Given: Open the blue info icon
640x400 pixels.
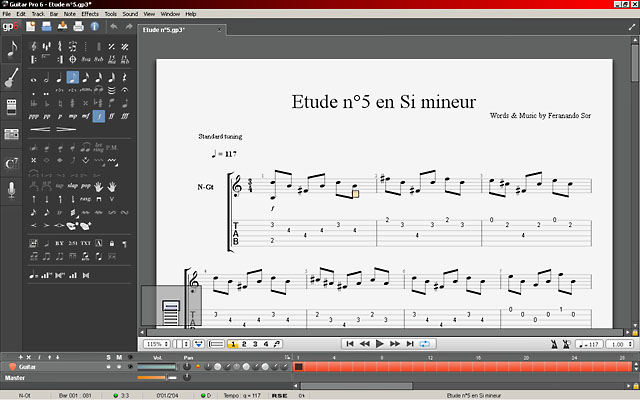Looking at the screenshot, I should point(95,27).
